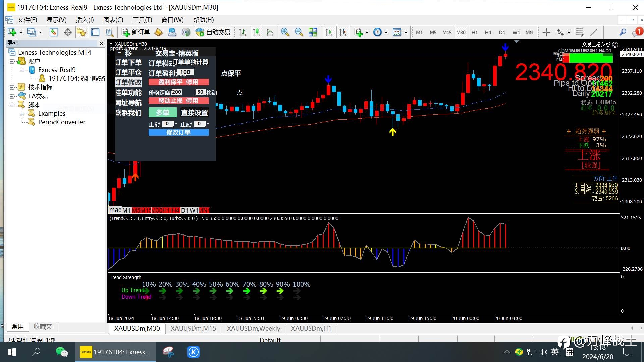Collapse the 账户 tree node

pyautogui.click(x=12, y=61)
